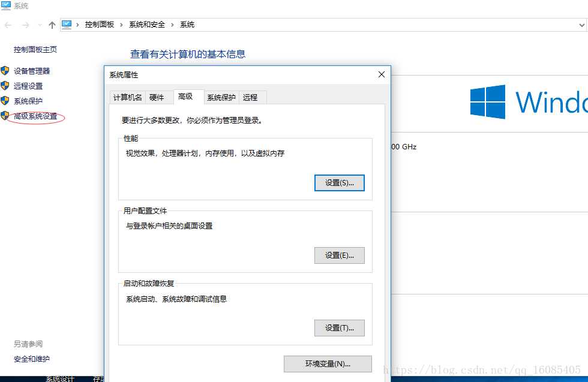
Task: Open user profiles 设置(E)... button
Action: coord(340,255)
